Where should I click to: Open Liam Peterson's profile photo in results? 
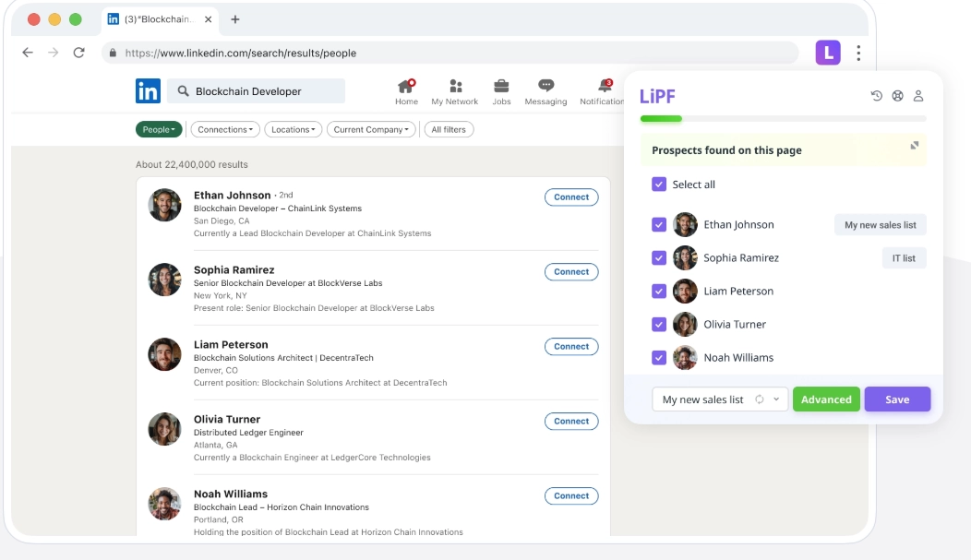click(x=164, y=354)
